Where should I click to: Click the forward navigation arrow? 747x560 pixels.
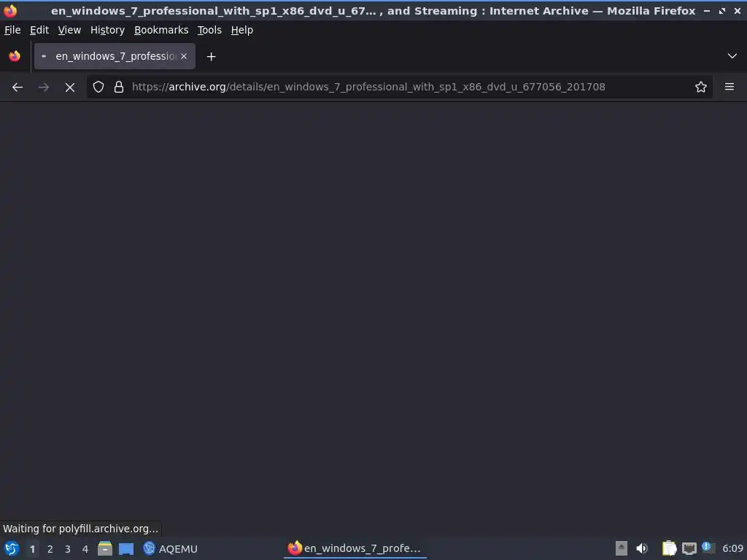point(43,87)
